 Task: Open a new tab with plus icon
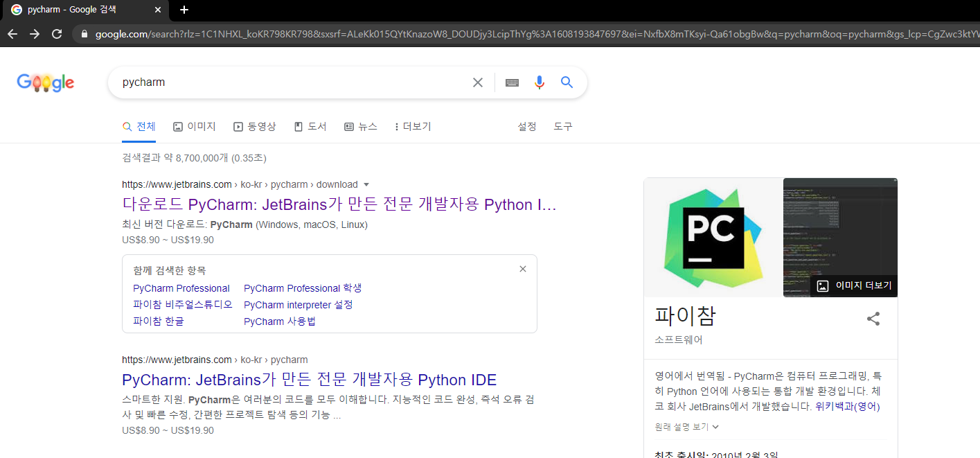pyautogui.click(x=184, y=10)
